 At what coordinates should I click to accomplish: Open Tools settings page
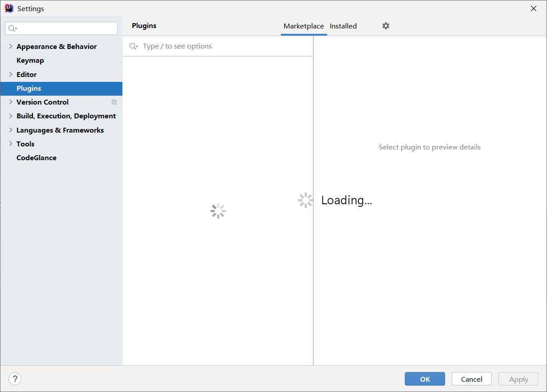pos(25,144)
